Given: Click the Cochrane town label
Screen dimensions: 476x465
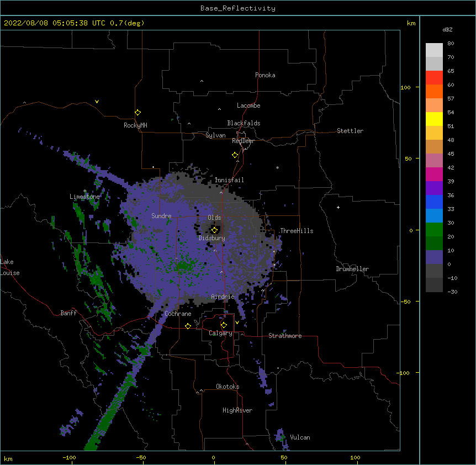Looking at the screenshot, I should point(178,314).
